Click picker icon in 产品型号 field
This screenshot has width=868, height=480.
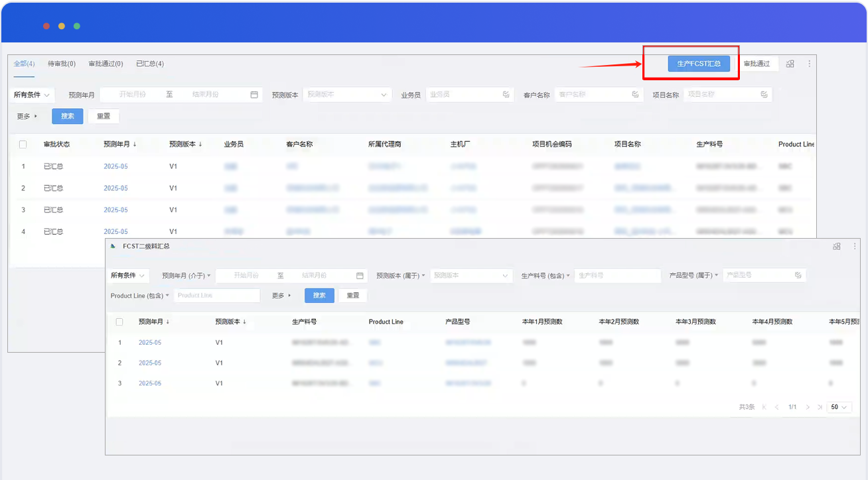pos(798,275)
